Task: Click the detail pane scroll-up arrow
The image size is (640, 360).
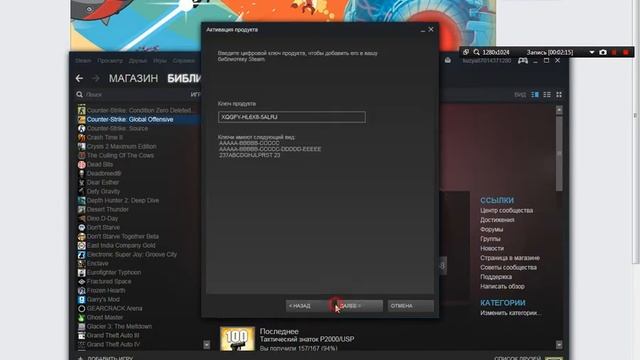Action: [x=559, y=110]
